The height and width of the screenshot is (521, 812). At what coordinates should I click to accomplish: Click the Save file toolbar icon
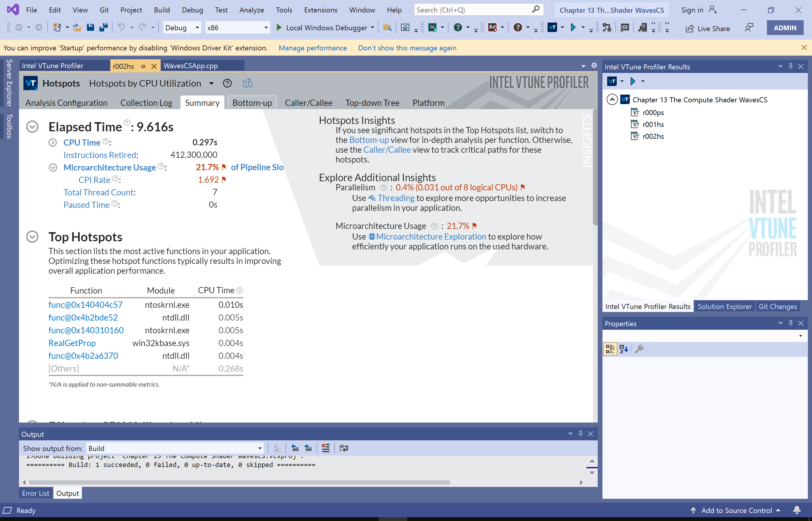[91, 27]
